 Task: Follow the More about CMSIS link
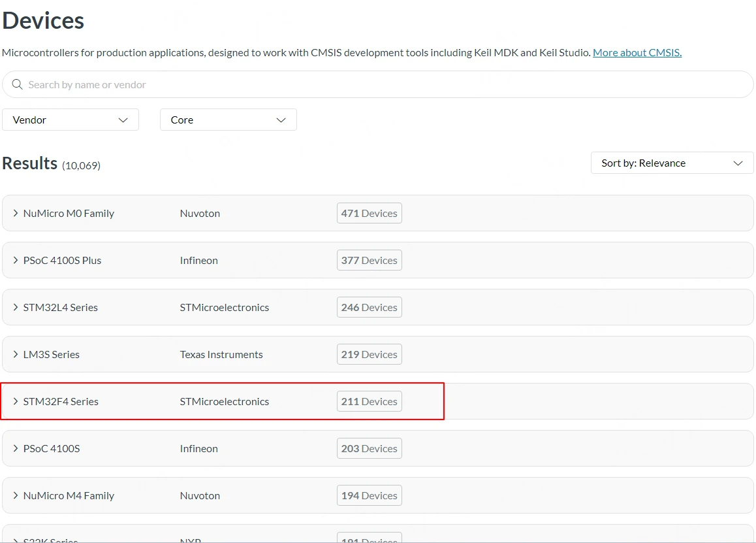pos(637,53)
